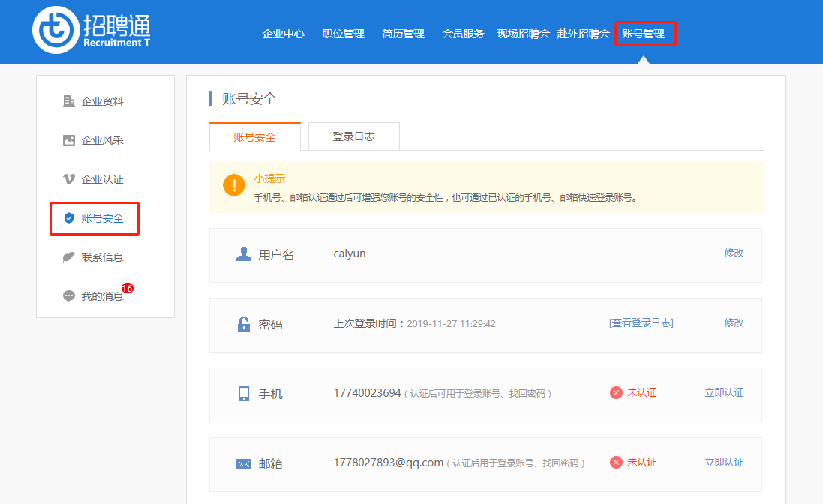Screen dimensions: 823x504
Task: Click the 企业资料 building icon in sidebar
Action: [69, 101]
